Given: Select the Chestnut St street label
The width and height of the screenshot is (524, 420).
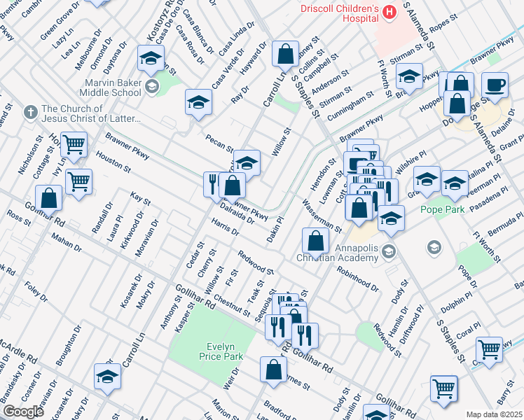Looking at the screenshot, I should point(232,305).
